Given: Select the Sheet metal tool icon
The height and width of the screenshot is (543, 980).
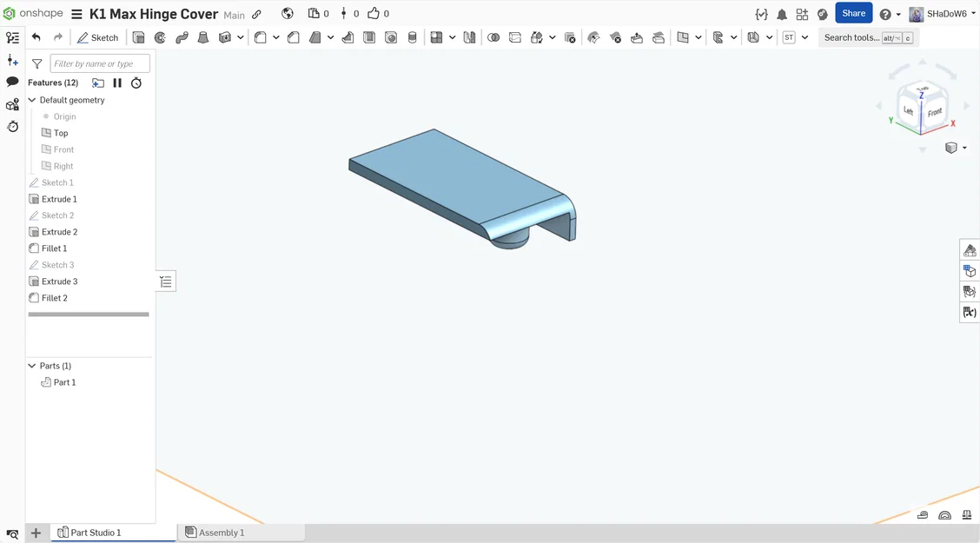Looking at the screenshot, I should click(754, 37).
